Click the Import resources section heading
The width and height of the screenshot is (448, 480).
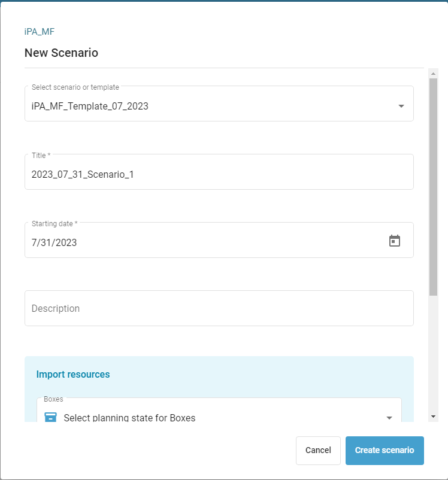pyautogui.click(x=73, y=374)
